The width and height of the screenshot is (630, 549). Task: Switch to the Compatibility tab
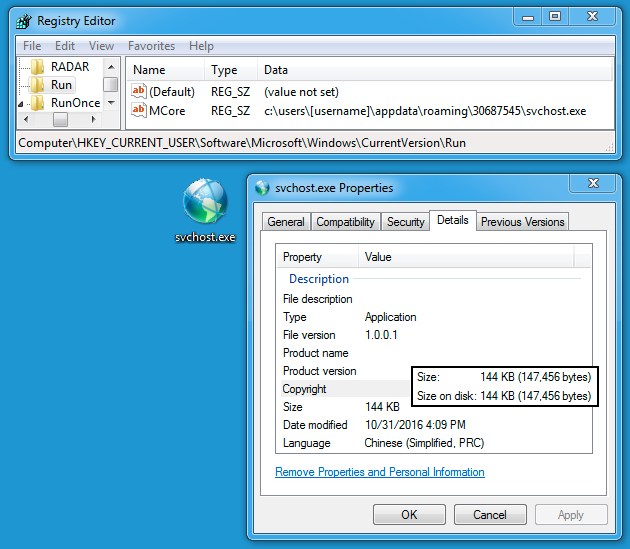click(x=345, y=222)
